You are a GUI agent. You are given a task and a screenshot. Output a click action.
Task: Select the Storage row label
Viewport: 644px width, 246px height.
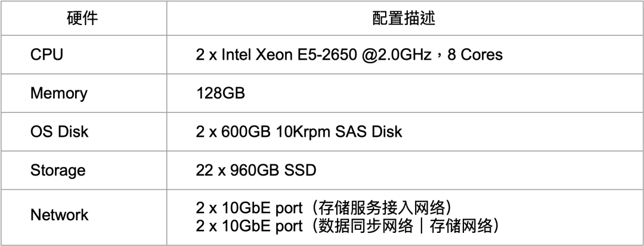pyautogui.click(x=58, y=170)
